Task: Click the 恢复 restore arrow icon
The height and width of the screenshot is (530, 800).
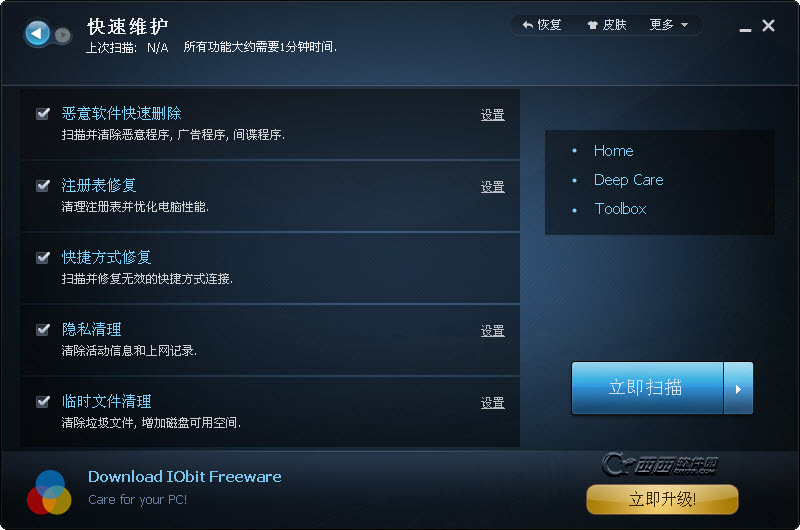Action: (x=528, y=24)
